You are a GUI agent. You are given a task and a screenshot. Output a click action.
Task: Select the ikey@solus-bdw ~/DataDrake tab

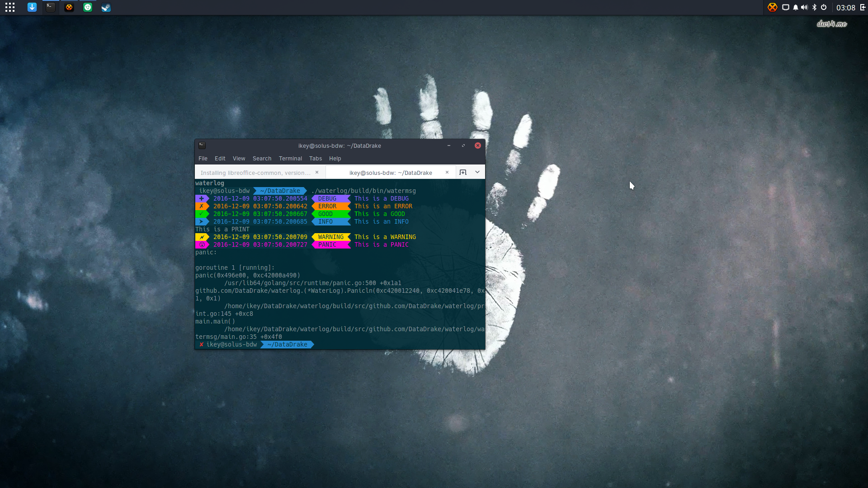[x=391, y=173]
